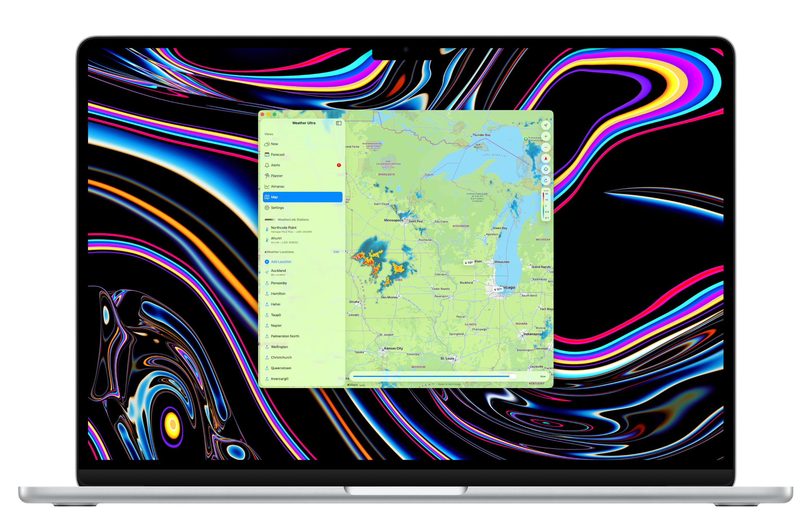Select the Invercargill location
The image size is (812, 508).
point(302,379)
